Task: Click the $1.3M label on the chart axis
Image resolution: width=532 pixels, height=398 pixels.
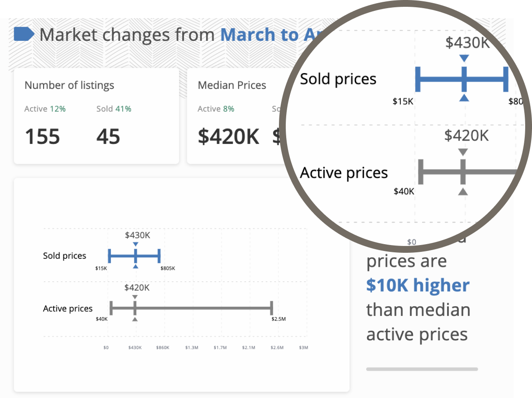Action: [x=192, y=348]
